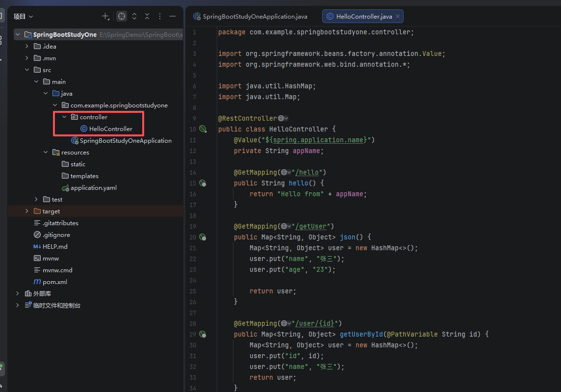The width and height of the screenshot is (561, 392).
Task: Click the HelloController.java tab class icon
Action: [x=330, y=17]
